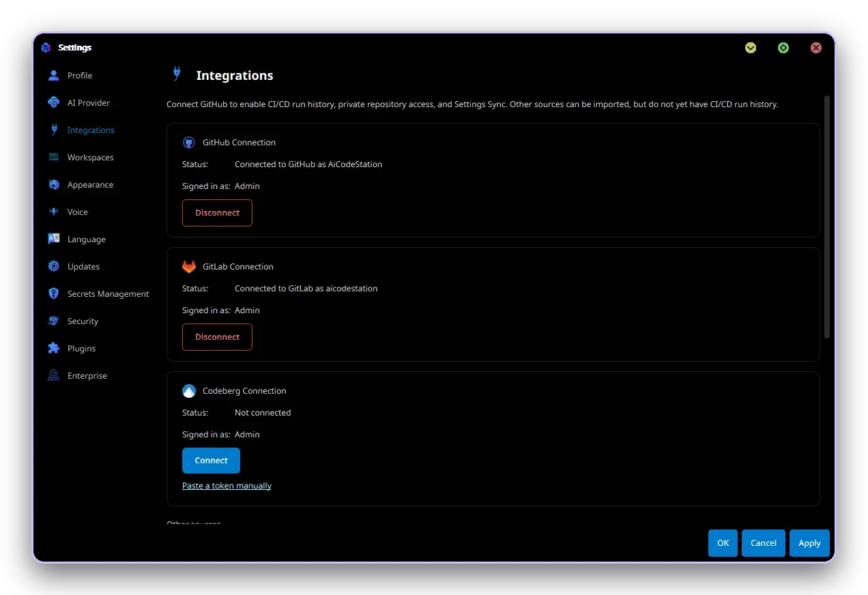The height and width of the screenshot is (595, 868).
Task: Click the Voice microphone icon
Action: 54,212
